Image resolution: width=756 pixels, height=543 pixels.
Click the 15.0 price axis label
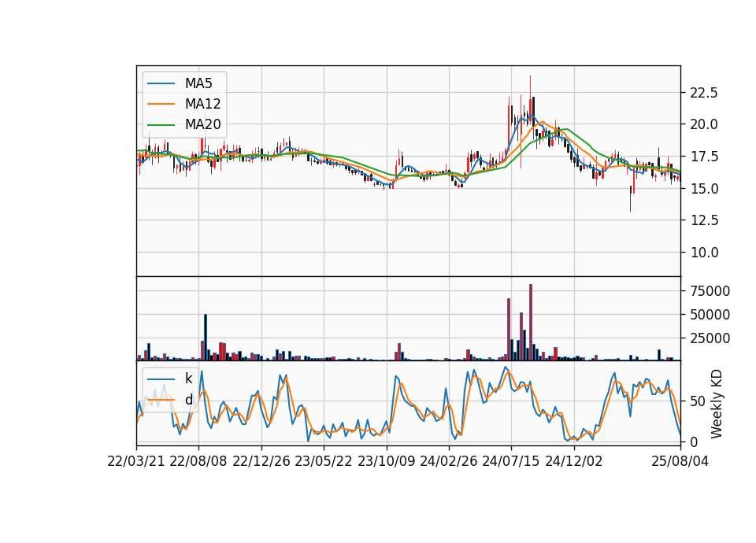tap(703, 188)
